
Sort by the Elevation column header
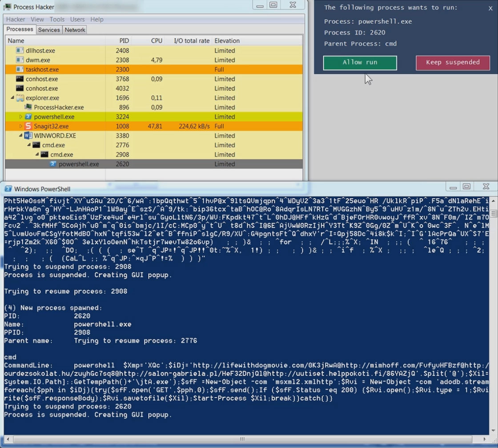click(x=227, y=40)
